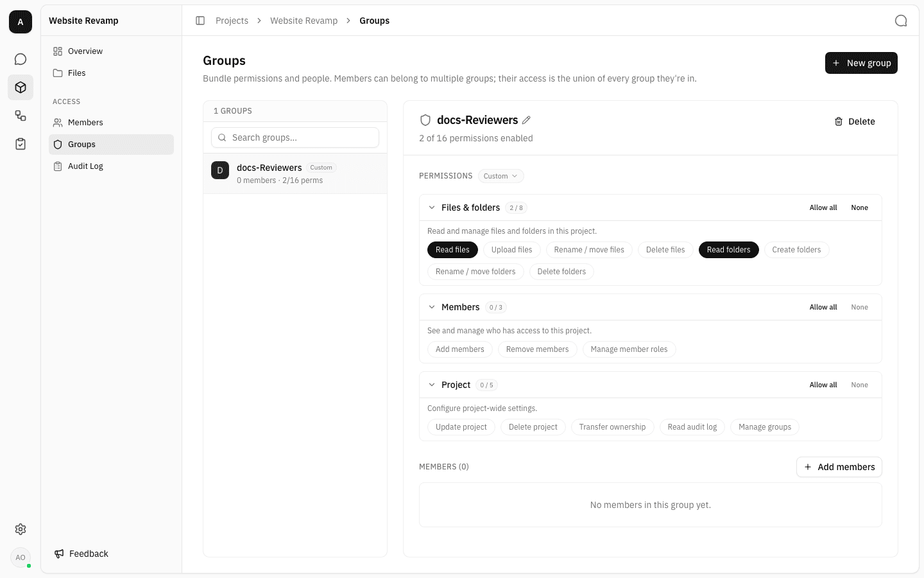The image size is (924, 578).
Task: Select Groups in the sidebar
Action: coord(111,144)
